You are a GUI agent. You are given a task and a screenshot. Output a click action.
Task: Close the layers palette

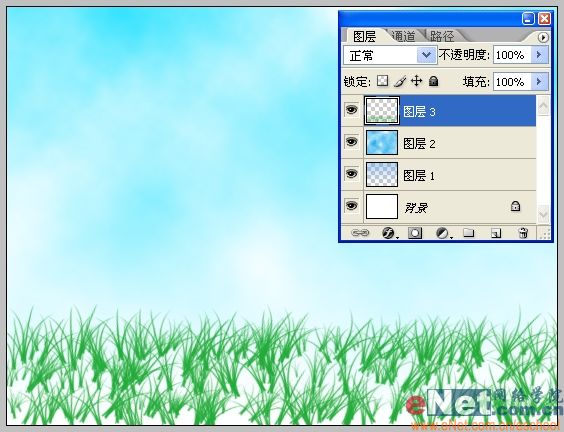click(544, 19)
